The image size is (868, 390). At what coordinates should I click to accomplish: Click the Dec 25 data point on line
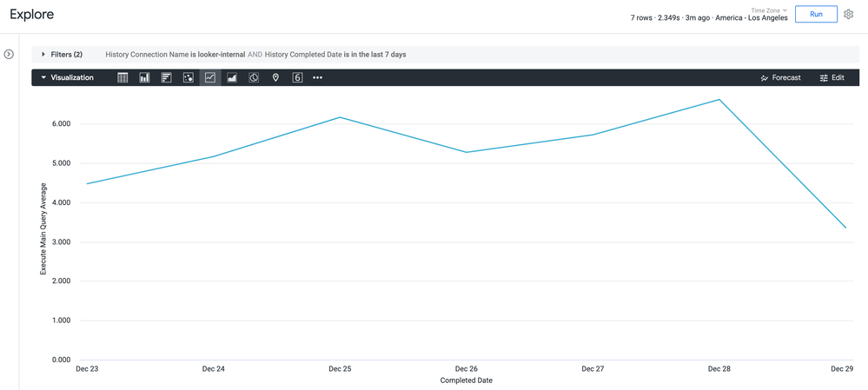(340, 117)
